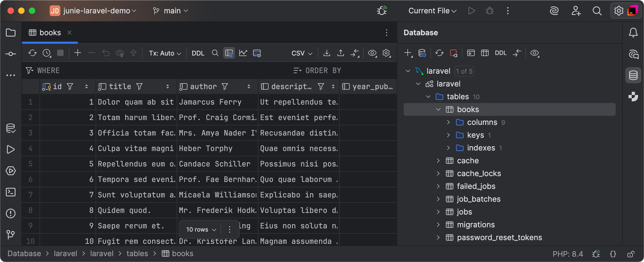
Task: Click the stop query square icon
Action: coord(61,53)
